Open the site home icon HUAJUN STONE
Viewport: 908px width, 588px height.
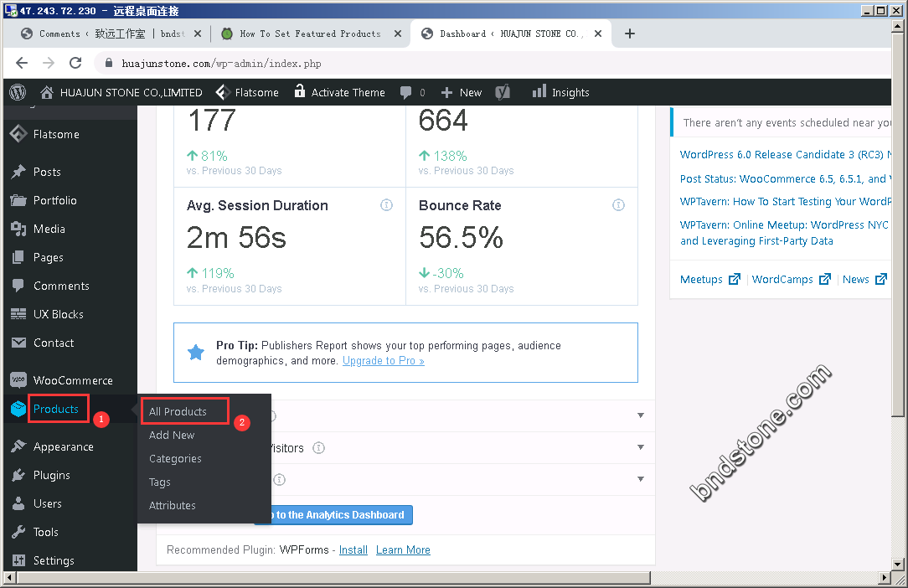[47, 92]
